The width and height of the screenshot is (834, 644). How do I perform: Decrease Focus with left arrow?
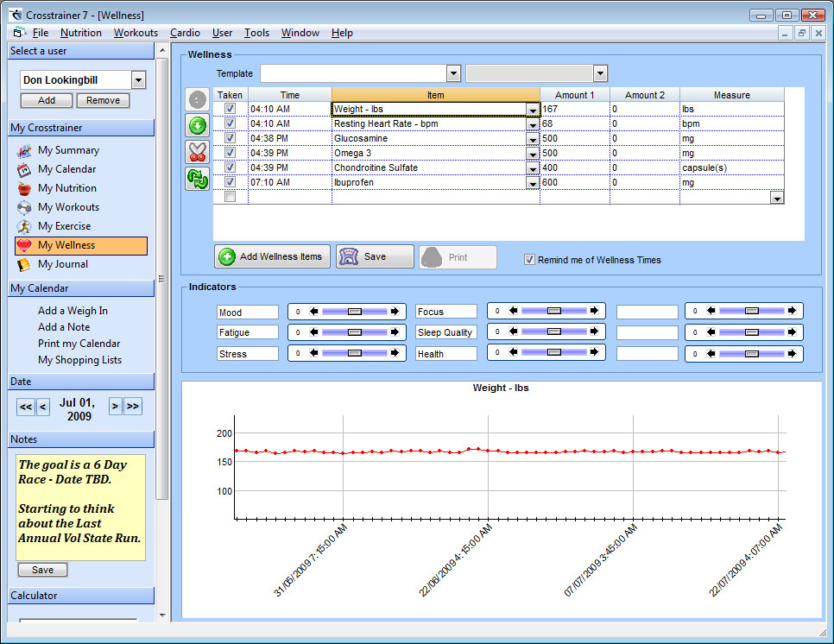pos(514,311)
